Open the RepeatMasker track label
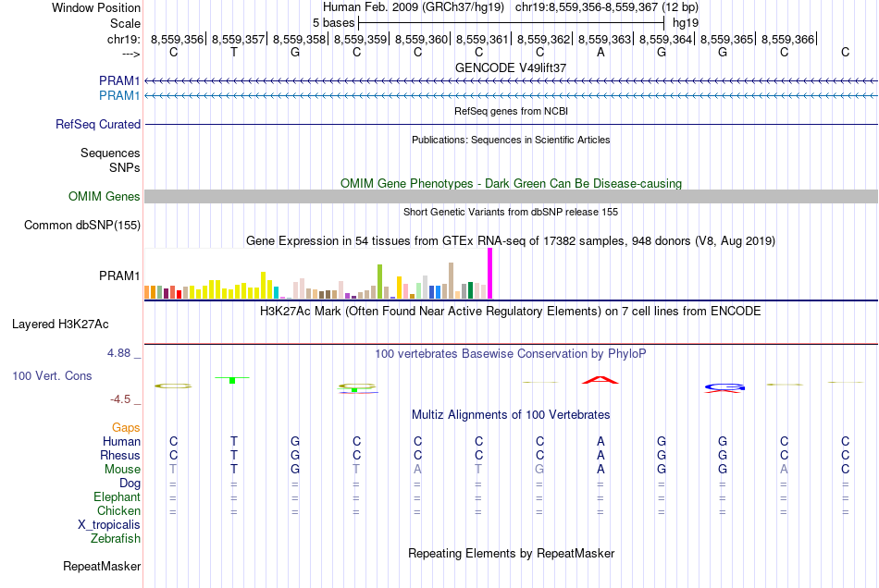This screenshot has height=588, width=879. 102,566
